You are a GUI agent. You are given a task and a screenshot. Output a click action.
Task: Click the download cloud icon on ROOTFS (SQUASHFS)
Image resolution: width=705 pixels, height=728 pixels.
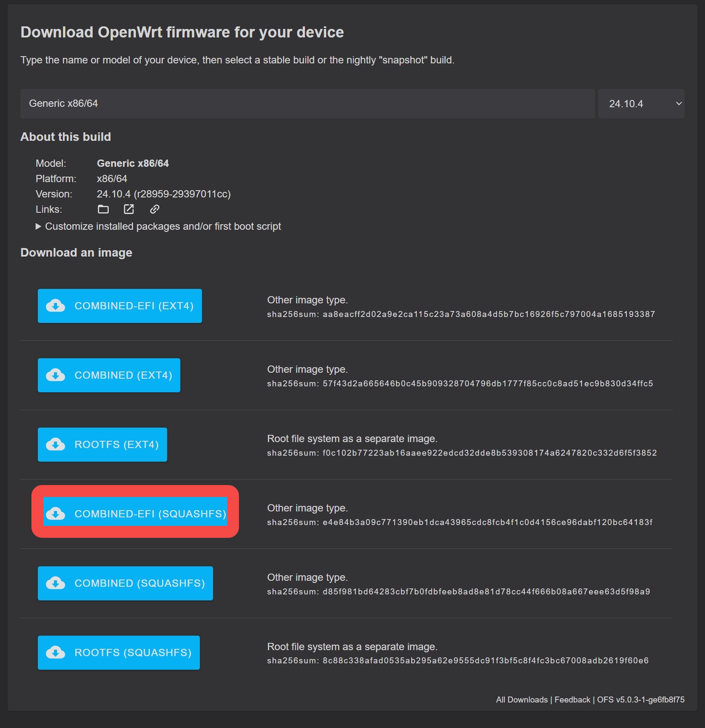(x=55, y=653)
